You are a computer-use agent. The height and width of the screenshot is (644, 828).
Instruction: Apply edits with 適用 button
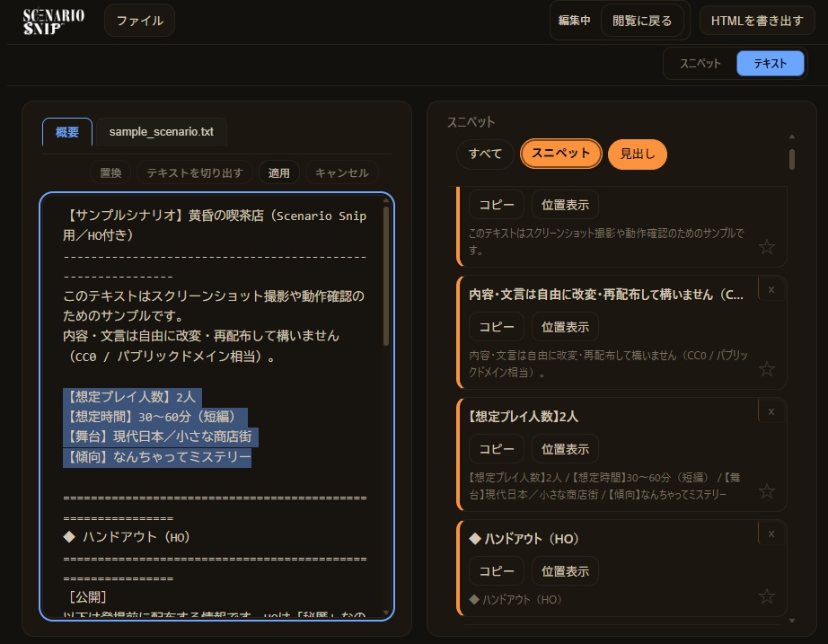coord(278,172)
